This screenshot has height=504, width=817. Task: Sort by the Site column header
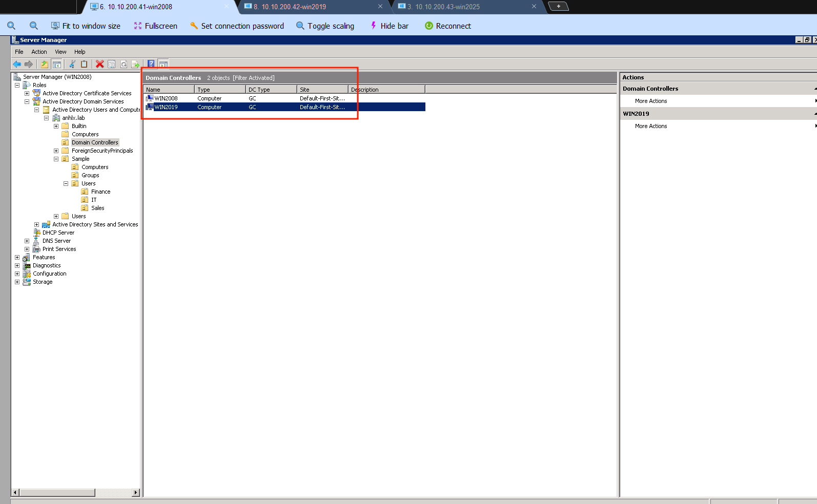tap(322, 90)
